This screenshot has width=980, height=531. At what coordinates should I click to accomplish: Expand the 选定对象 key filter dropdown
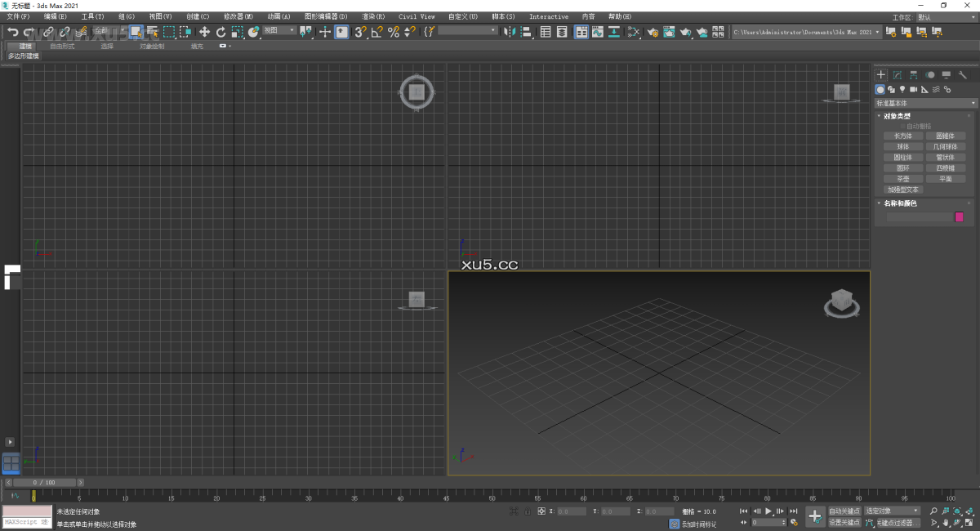point(893,510)
